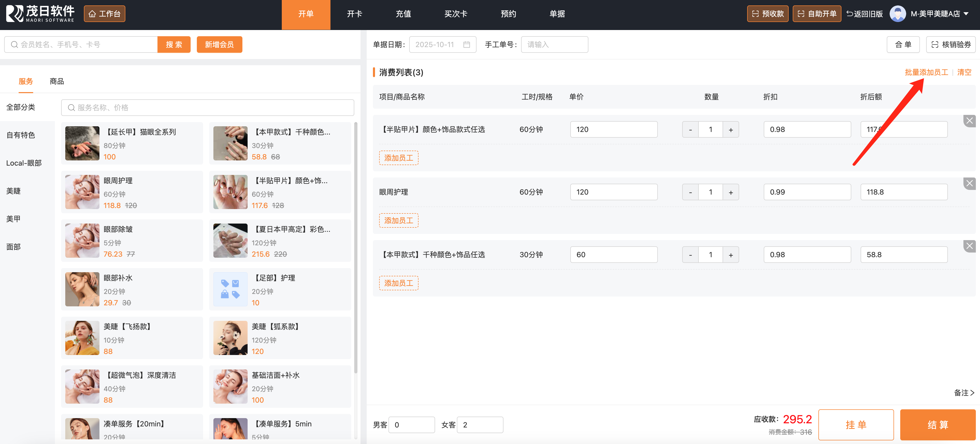Click the 预收款 scan icon button
This screenshot has width=980, height=444.
click(x=767, y=14)
